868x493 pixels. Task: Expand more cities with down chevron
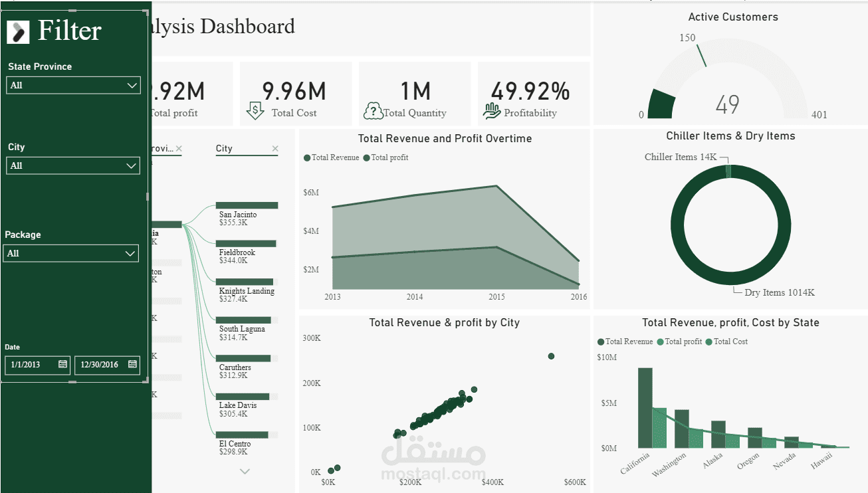coord(245,471)
